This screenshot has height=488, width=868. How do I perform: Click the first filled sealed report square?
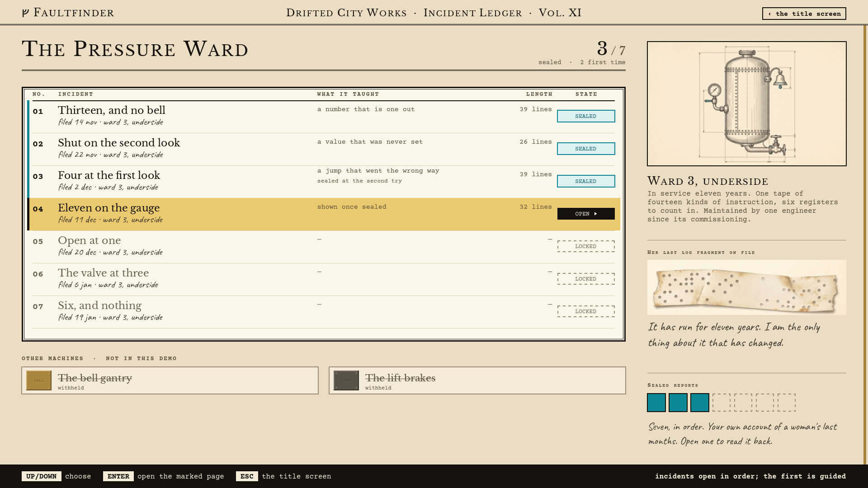click(656, 403)
